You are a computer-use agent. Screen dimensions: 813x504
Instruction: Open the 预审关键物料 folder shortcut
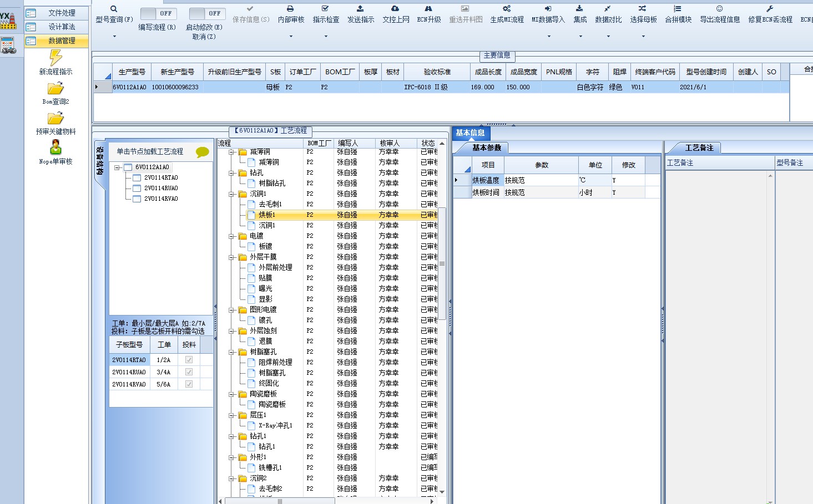[x=55, y=123]
